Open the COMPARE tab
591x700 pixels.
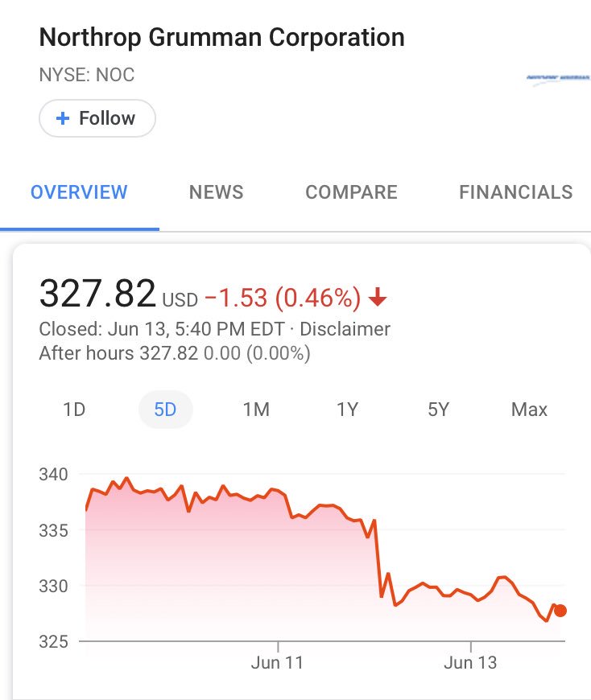coord(352,192)
